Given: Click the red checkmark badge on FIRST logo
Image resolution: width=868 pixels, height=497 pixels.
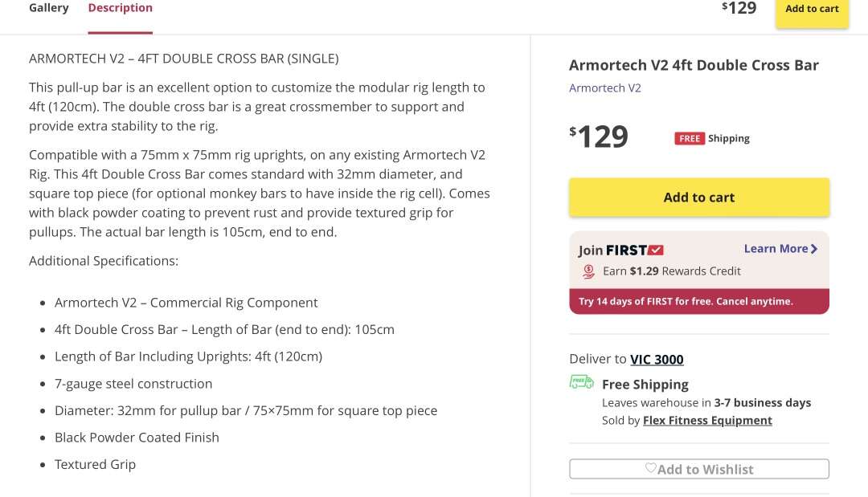Looking at the screenshot, I should pos(656,250).
